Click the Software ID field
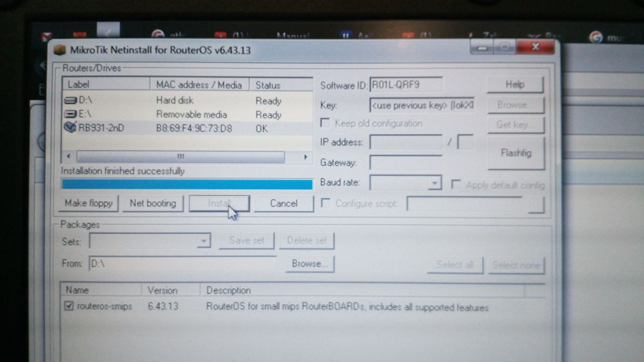This screenshot has height=362, width=644. tap(407, 84)
